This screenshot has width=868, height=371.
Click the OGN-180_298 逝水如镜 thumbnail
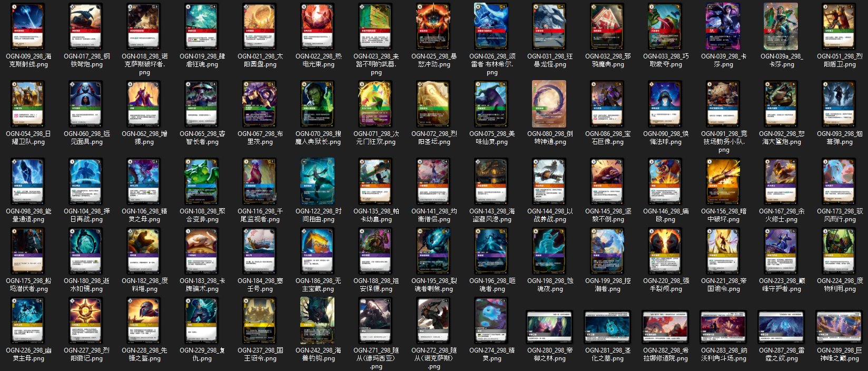coord(86,251)
